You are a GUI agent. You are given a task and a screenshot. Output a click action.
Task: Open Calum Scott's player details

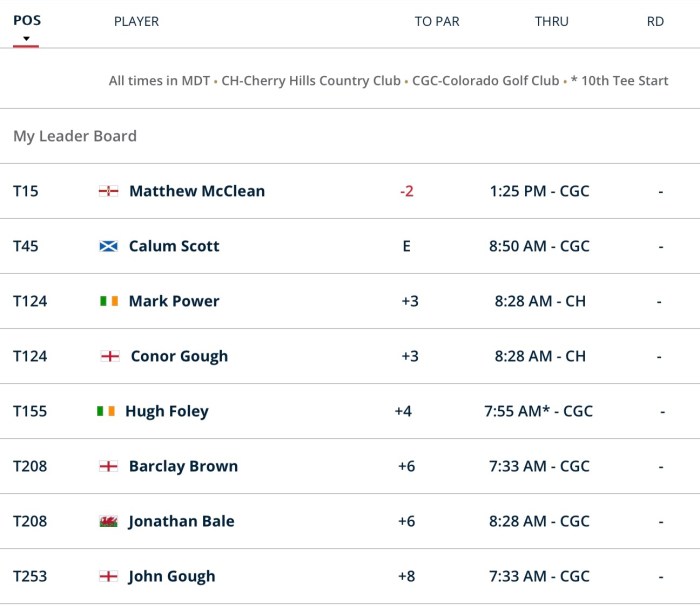[x=174, y=246]
